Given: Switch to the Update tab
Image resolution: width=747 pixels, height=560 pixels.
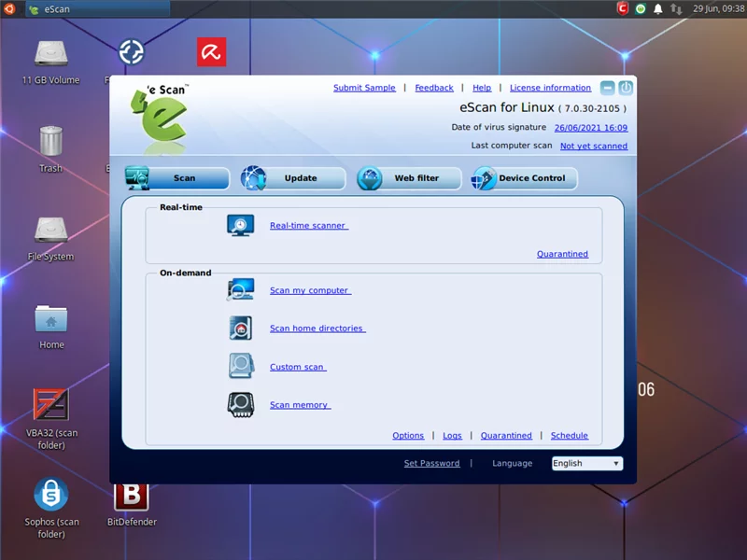Looking at the screenshot, I should pyautogui.click(x=293, y=178).
